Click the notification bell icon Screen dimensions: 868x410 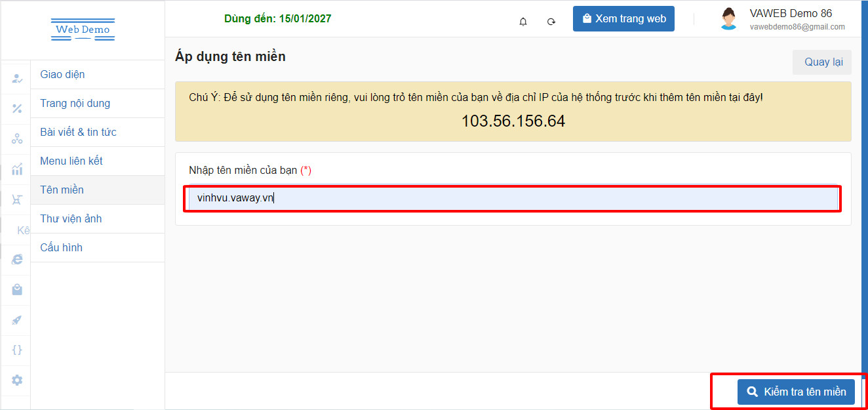523,21
